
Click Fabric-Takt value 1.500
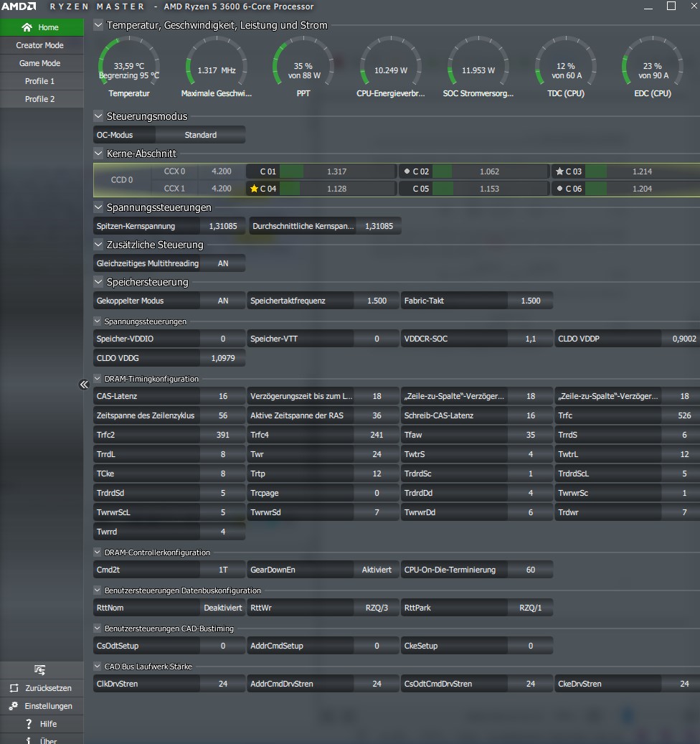[530, 301]
